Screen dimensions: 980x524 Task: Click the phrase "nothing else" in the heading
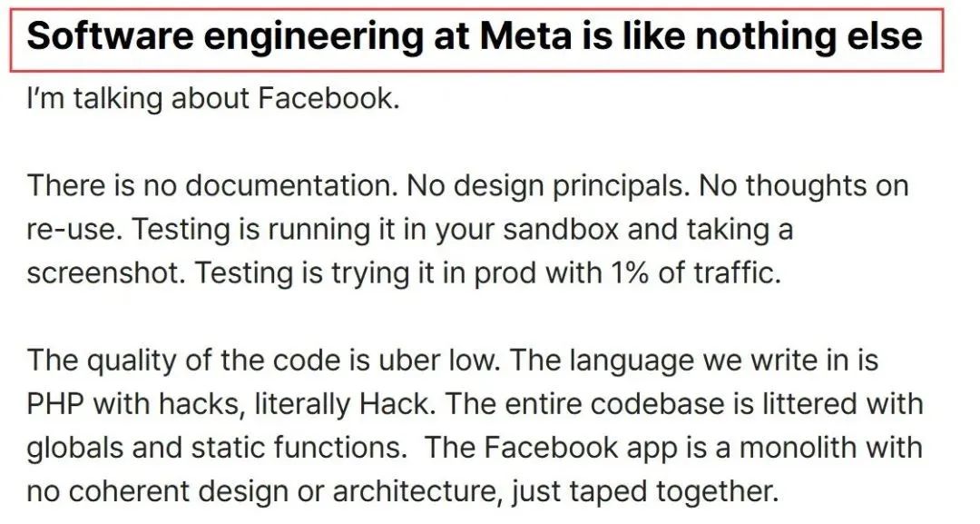click(808, 37)
